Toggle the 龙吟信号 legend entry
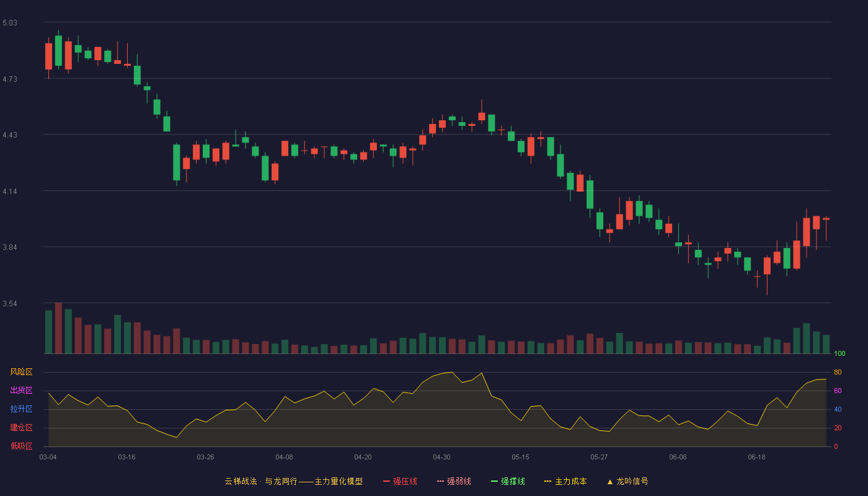This screenshot has width=868, height=496. [x=627, y=481]
